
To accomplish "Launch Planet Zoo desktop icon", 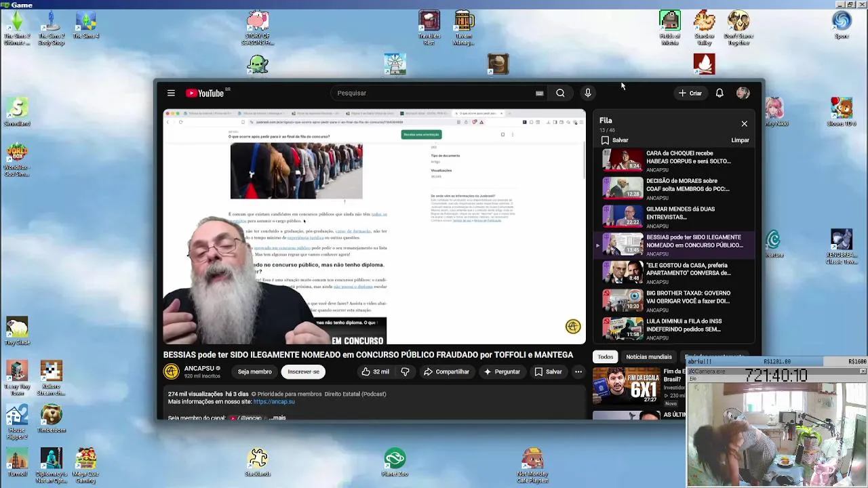I will 395,462.
